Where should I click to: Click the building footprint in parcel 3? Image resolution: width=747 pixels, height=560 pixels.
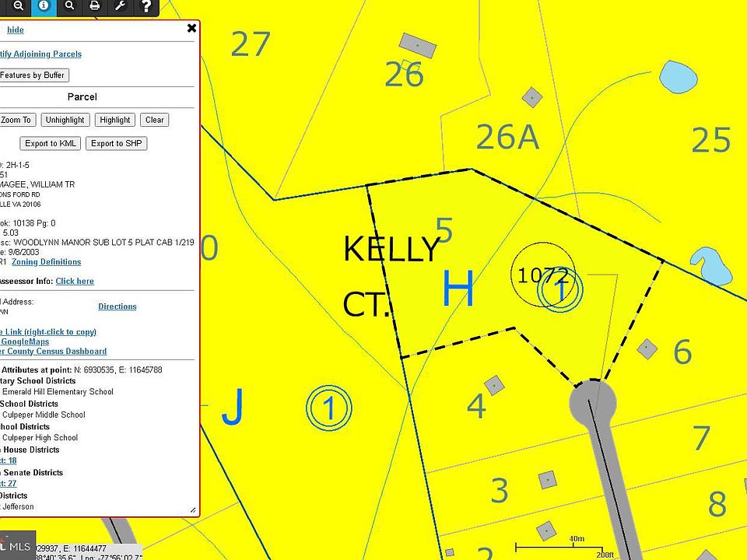click(547, 480)
